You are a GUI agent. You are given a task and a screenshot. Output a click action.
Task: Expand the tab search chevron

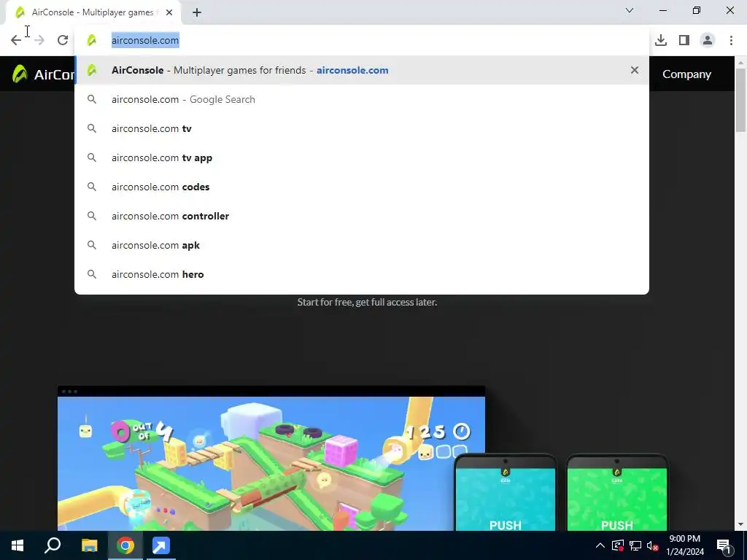[630, 10]
